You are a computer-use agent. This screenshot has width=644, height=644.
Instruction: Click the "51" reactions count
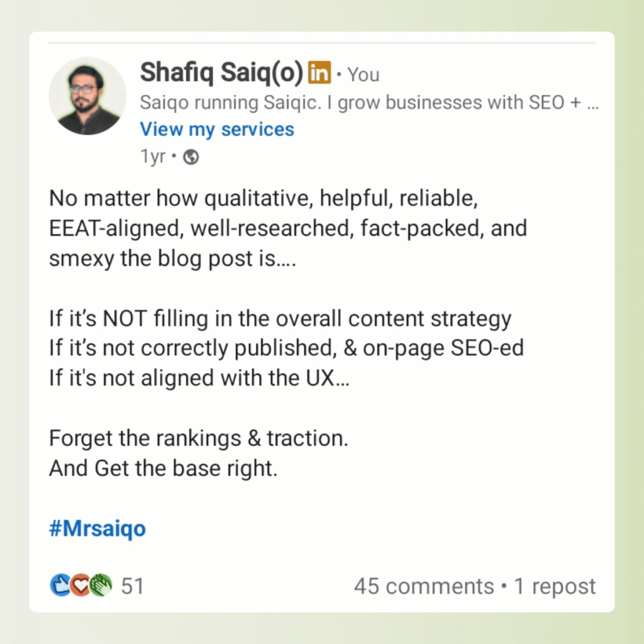tap(133, 586)
